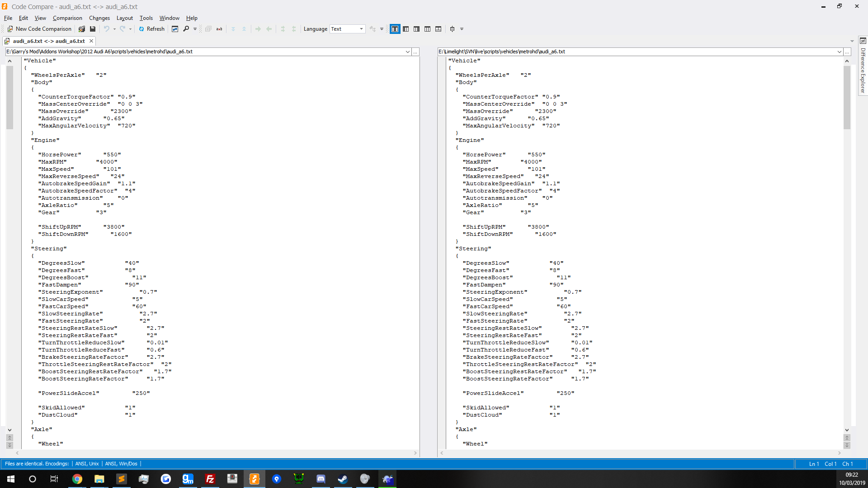The height and width of the screenshot is (488, 868).
Task: Open Discord from the taskbar
Action: point(321,479)
